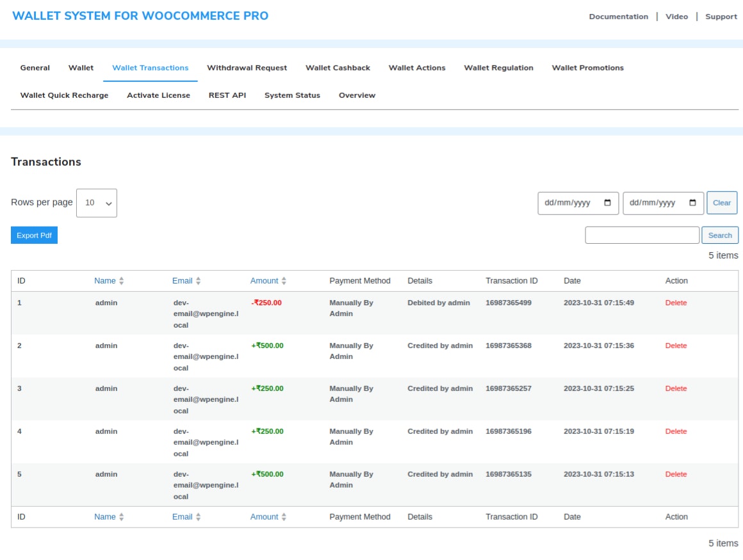743x560 pixels.
Task: Open the Documentation link
Action: click(x=618, y=17)
